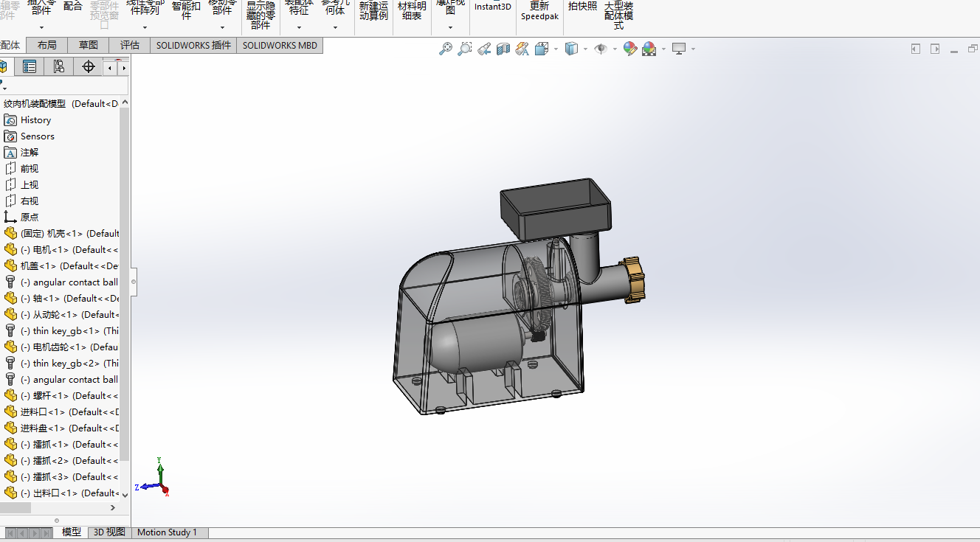The width and height of the screenshot is (980, 542).
Task: Open the ConfigurationManager panel tab
Action: (x=59, y=67)
